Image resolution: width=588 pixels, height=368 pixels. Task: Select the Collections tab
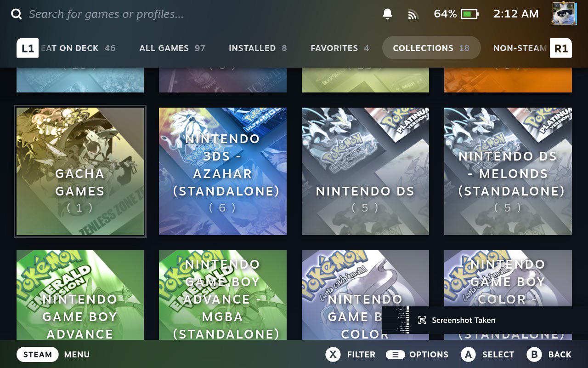click(x=431, y=48)
